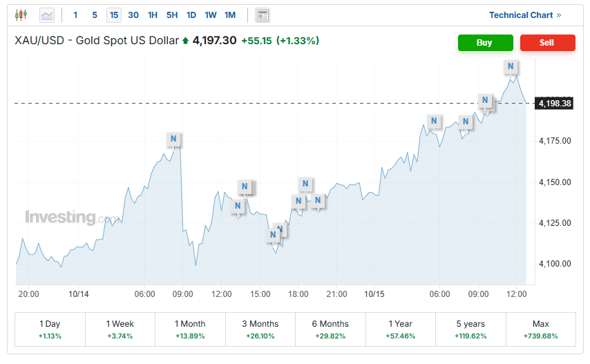Image resolution: width=590 pixels, height=364 pixels.
Task: Switch to candlestick chart type
Action: tap(20, 15)
